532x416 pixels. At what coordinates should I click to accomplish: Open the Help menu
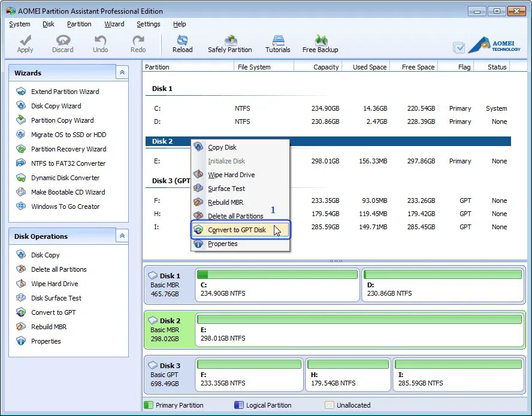(x=180, y=24)
